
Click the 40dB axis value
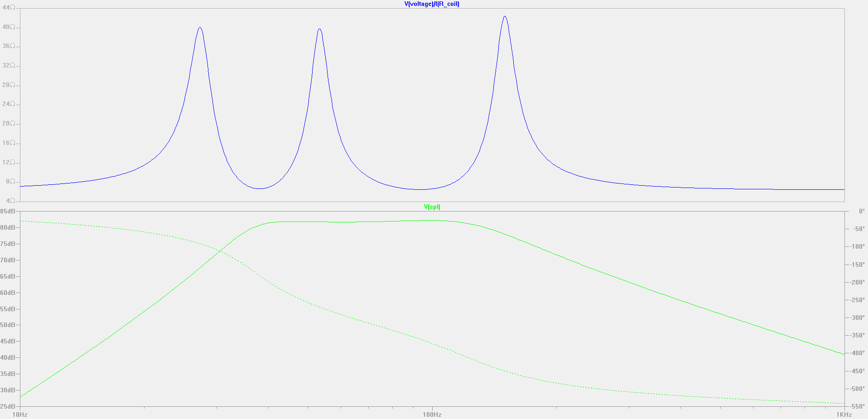(x=8, y=357)
